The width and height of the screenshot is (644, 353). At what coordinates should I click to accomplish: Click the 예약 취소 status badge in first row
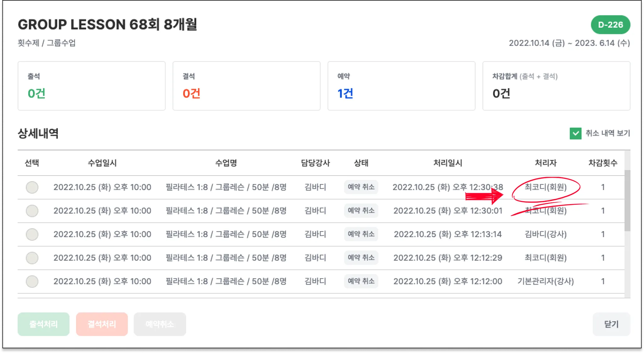(x=361, y=187)
